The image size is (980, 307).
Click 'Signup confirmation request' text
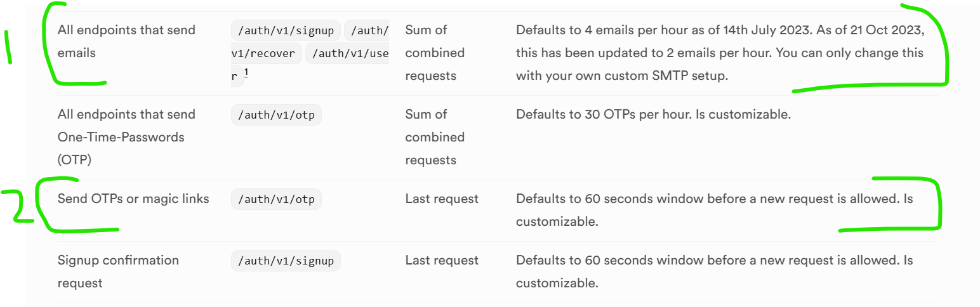tap(118, 271)
